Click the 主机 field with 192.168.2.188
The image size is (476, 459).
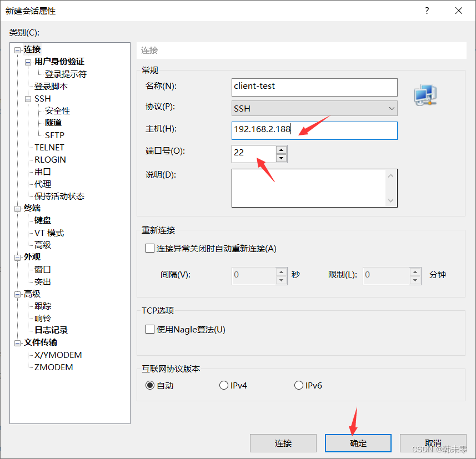click(x=314, y=131)
